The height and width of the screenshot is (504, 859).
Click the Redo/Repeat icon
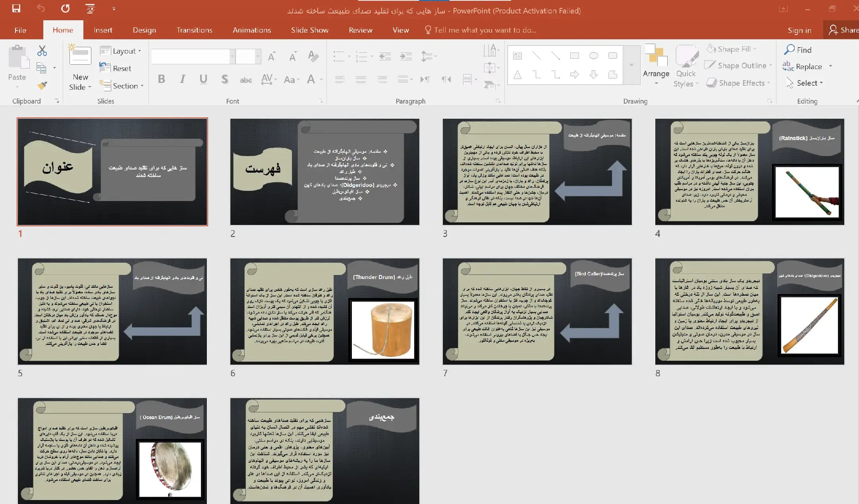click(66, 8)
